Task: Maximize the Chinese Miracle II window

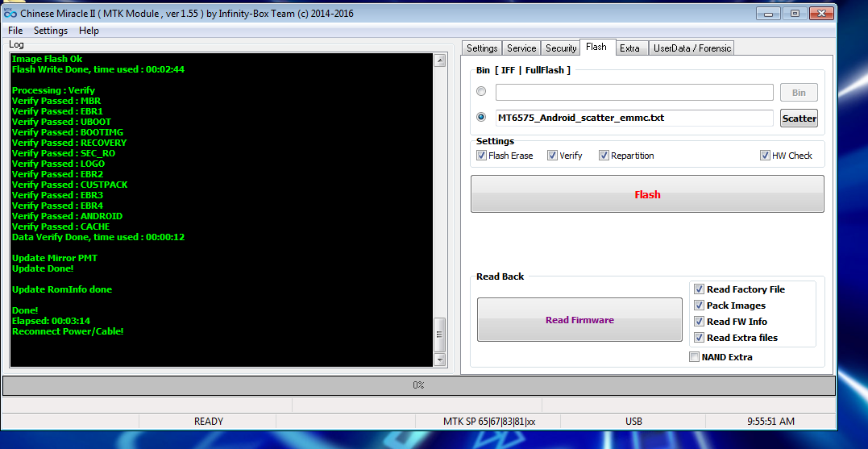Action: [x=795, y=13]
